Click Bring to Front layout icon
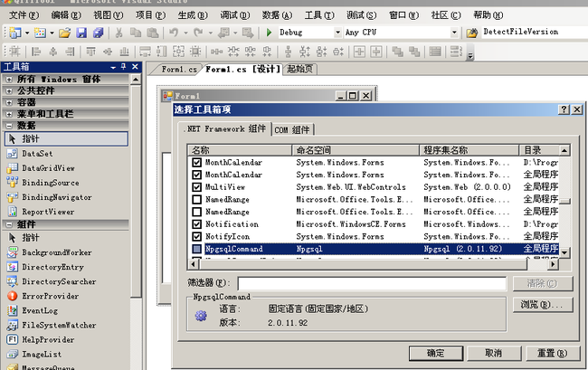The image size is (588, 370). coord(397,52)
